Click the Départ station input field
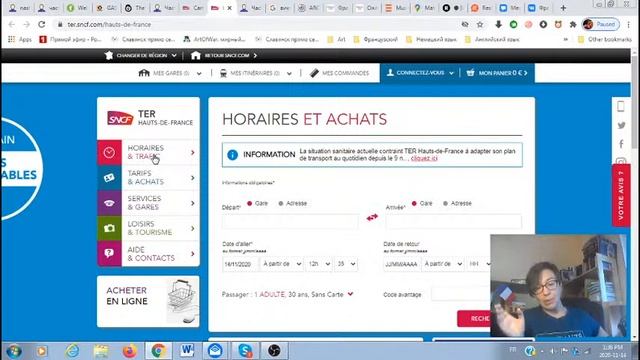 (x=290, y=222)
